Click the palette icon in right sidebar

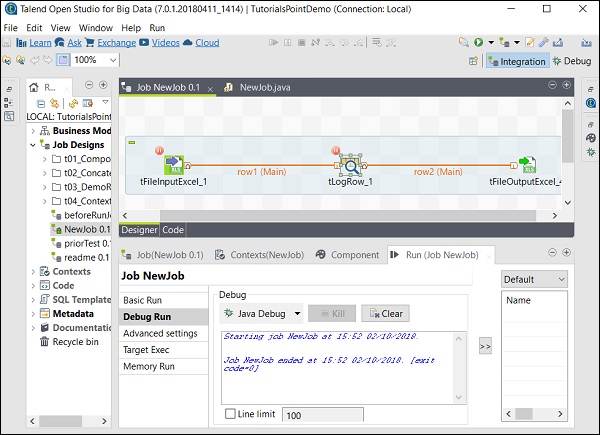[591, 138]
